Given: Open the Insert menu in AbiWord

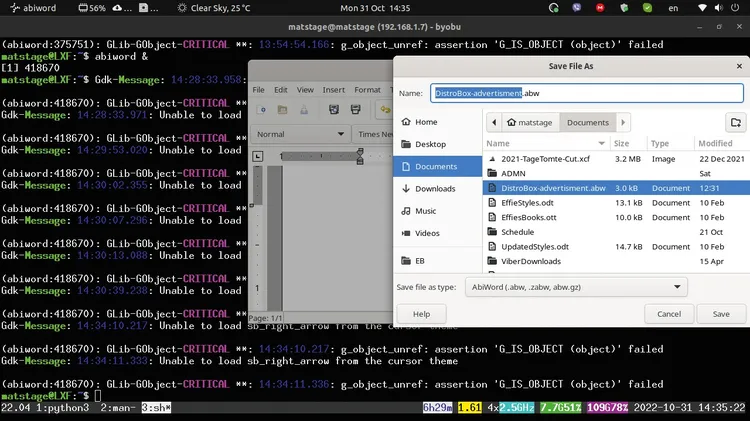Looking at the screenshot, I should [333, 90].
